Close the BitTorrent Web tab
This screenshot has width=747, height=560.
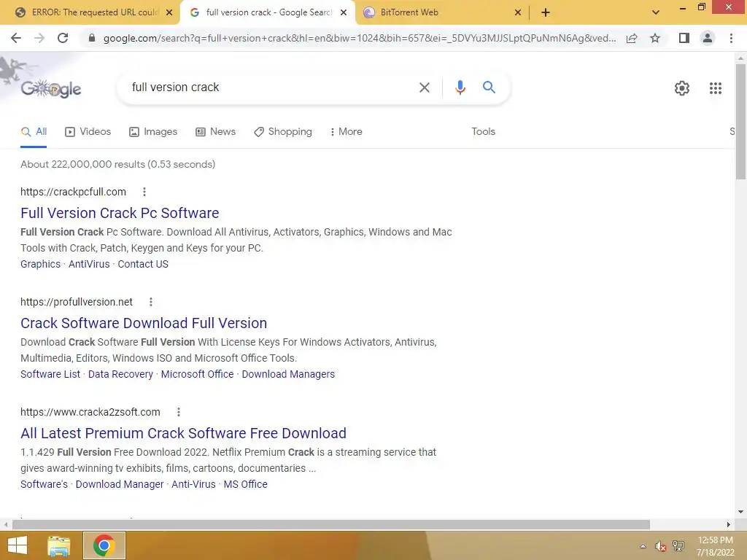(518, 13)
